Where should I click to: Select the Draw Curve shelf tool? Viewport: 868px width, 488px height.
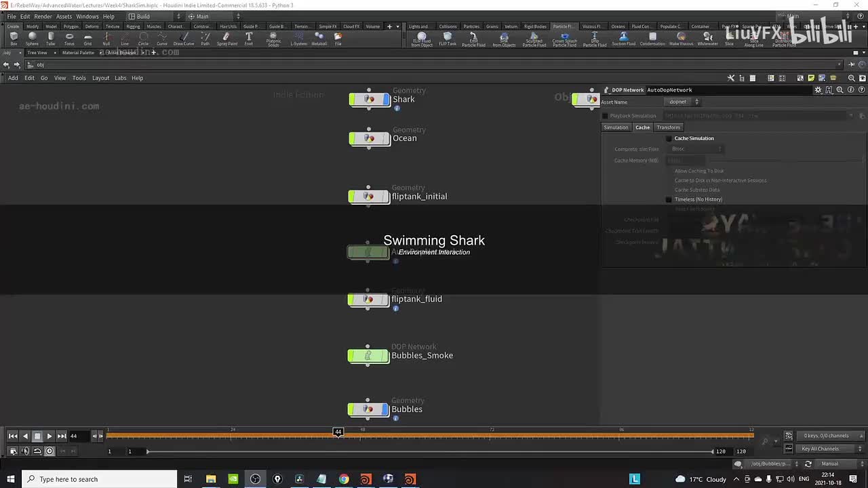pos(184,39)
